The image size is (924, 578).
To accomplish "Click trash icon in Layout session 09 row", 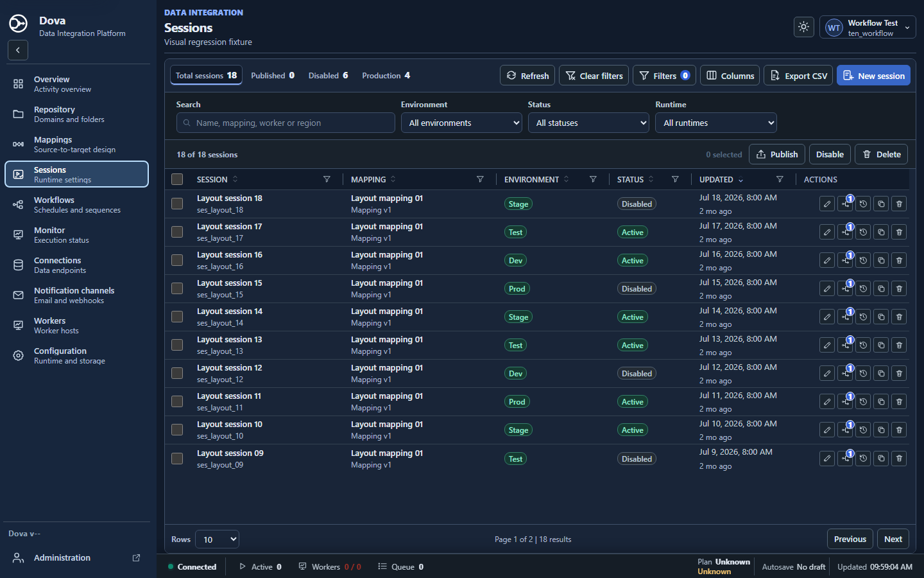I will coord(900,459).
